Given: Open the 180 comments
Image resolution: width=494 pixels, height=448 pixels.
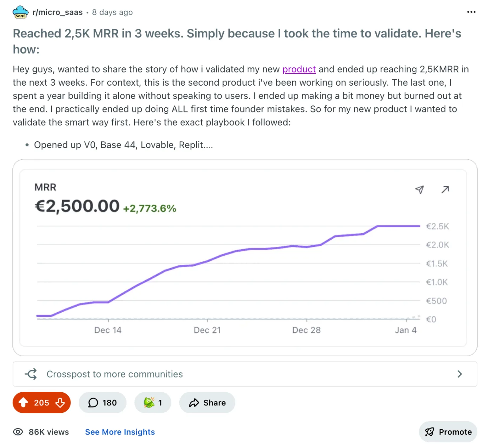Looking at the screenshot, I should 102,403.
